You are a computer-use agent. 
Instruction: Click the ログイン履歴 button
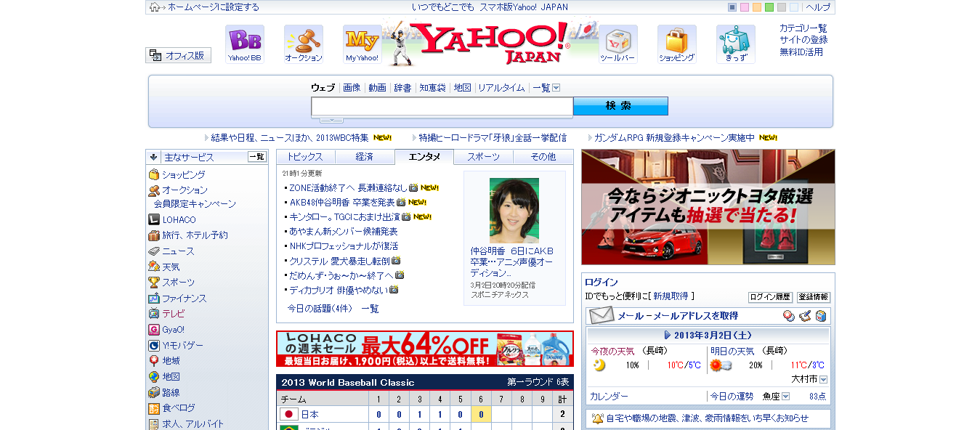(x=770, y=297)
